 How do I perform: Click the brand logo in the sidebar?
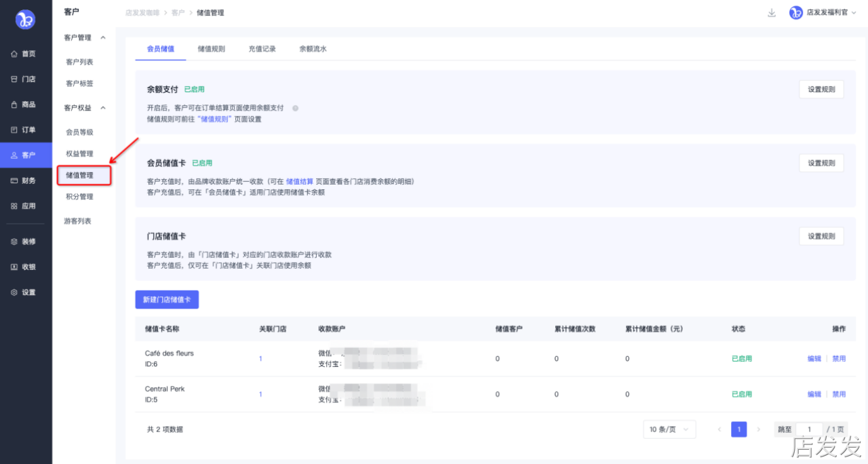pos(26,20)
